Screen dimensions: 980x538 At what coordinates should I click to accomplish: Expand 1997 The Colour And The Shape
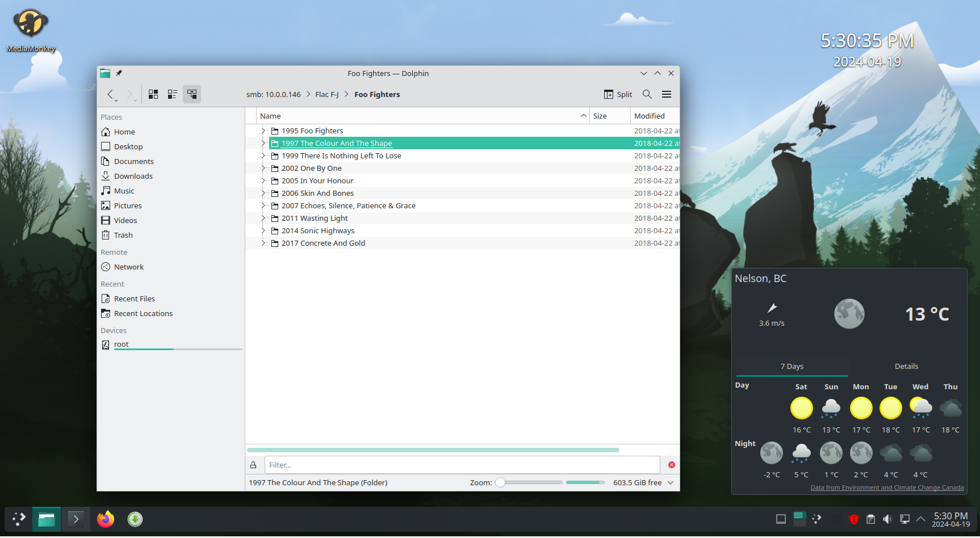pos(263,143)
